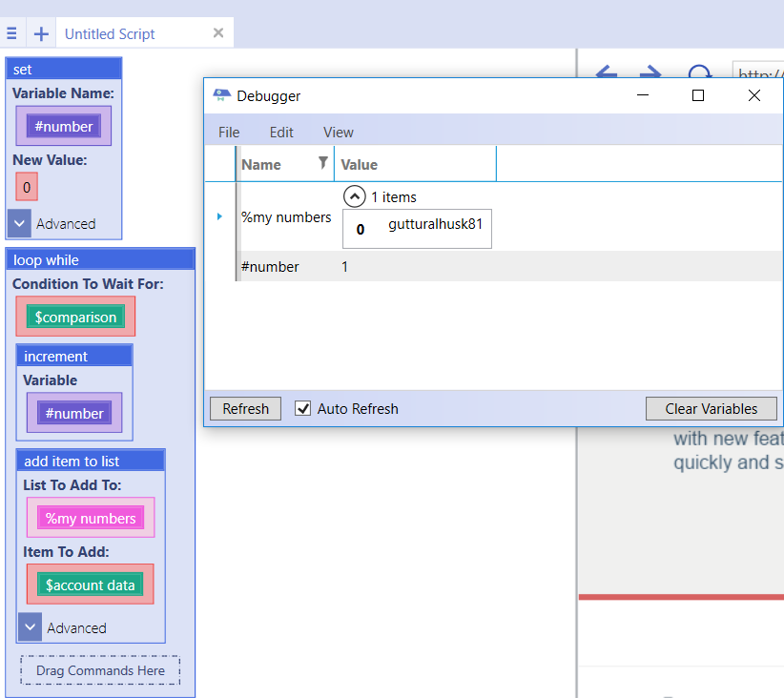Go back in the browser panel

point(607,73)
